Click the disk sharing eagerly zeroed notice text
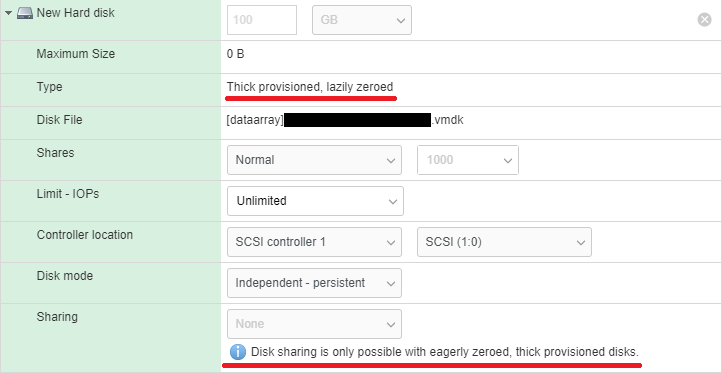The height and width of the screenshot is (373, 722). click(445, 352)
